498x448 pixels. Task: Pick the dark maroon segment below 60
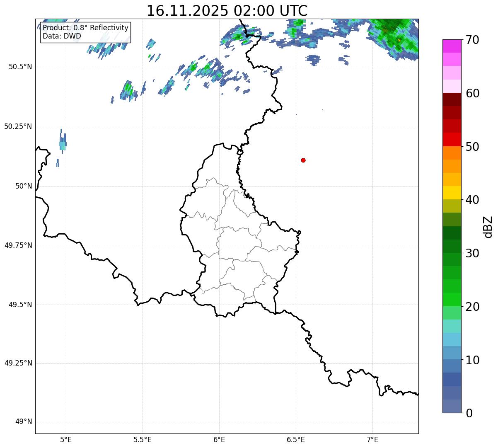[452, 99]
